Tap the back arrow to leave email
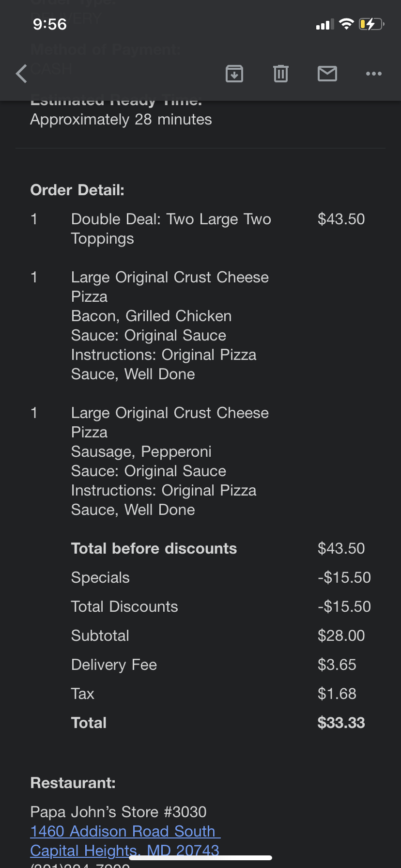Viewport: 401px width, 868px height. (22, 74)
